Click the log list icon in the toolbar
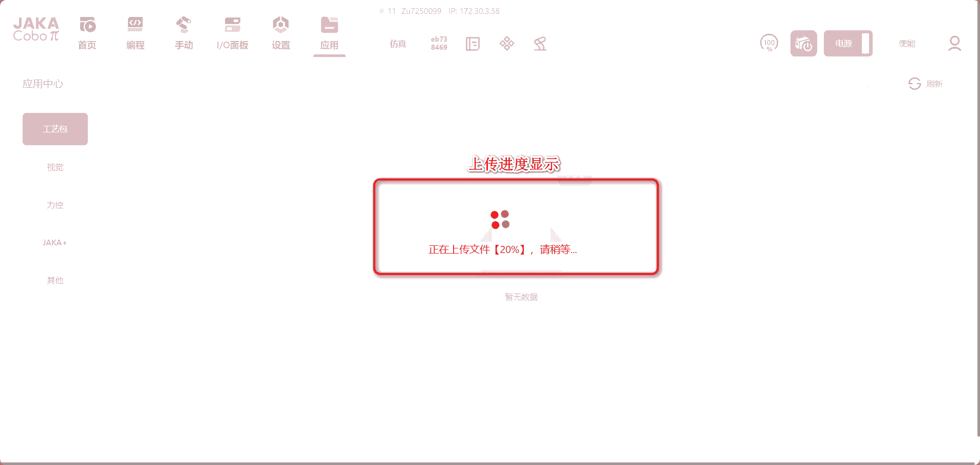 click(x=473, y=44)
